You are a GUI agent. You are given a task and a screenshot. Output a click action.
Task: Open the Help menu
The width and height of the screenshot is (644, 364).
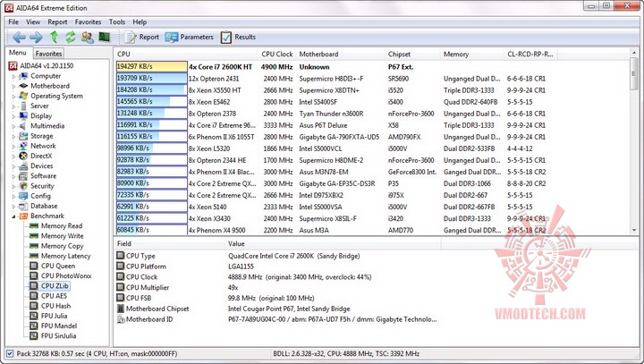pyautogui.click(x=140, y=22)
